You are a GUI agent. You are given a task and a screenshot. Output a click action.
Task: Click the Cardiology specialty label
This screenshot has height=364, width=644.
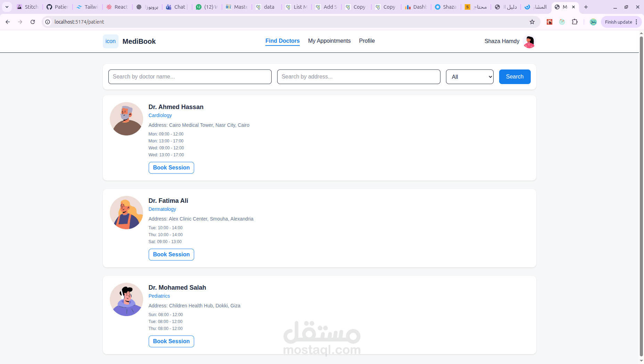tap(160, 115)
